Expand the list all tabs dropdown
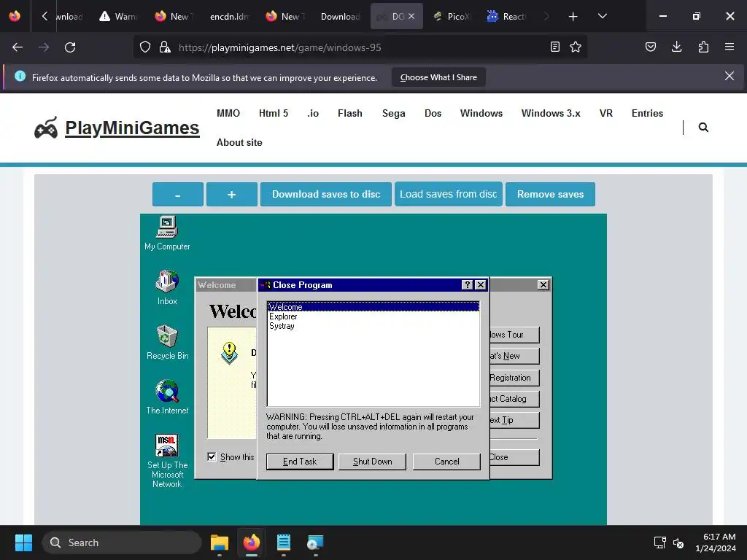This screenshot has width=747, height=560. pyautogui.click(x=602, y=17)
